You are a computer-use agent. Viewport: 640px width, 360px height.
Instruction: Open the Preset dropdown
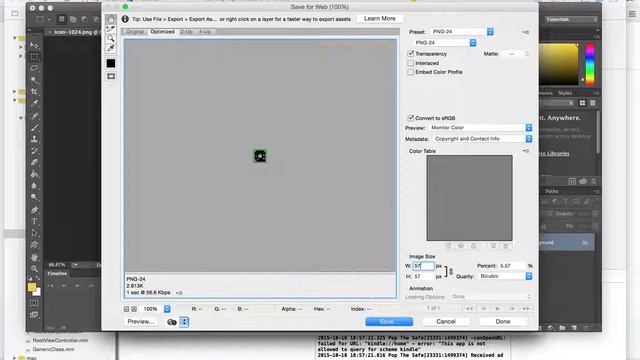tap(462, 31)
